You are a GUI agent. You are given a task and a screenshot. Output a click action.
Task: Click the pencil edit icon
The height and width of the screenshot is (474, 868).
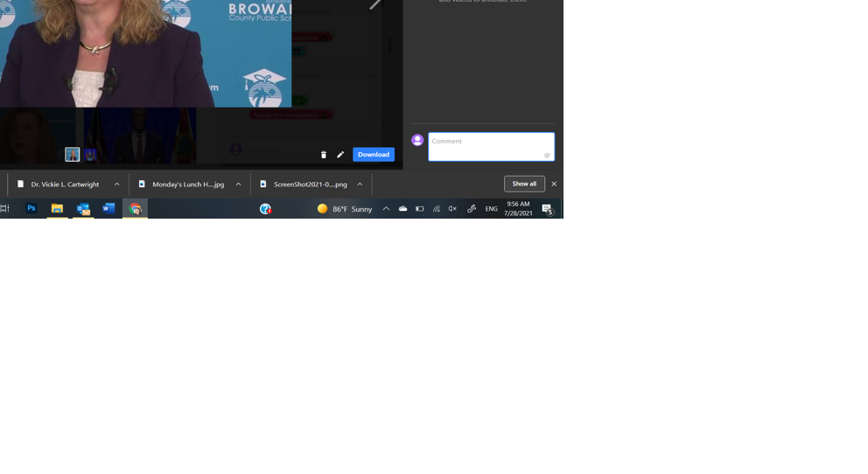340,155
